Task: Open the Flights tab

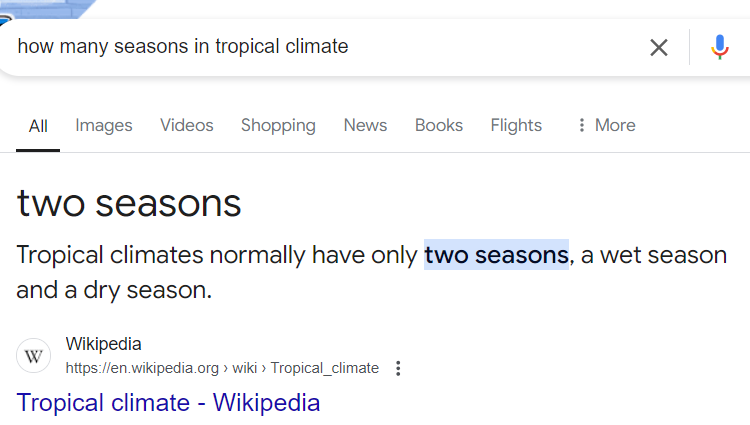Action: point(516,125)
